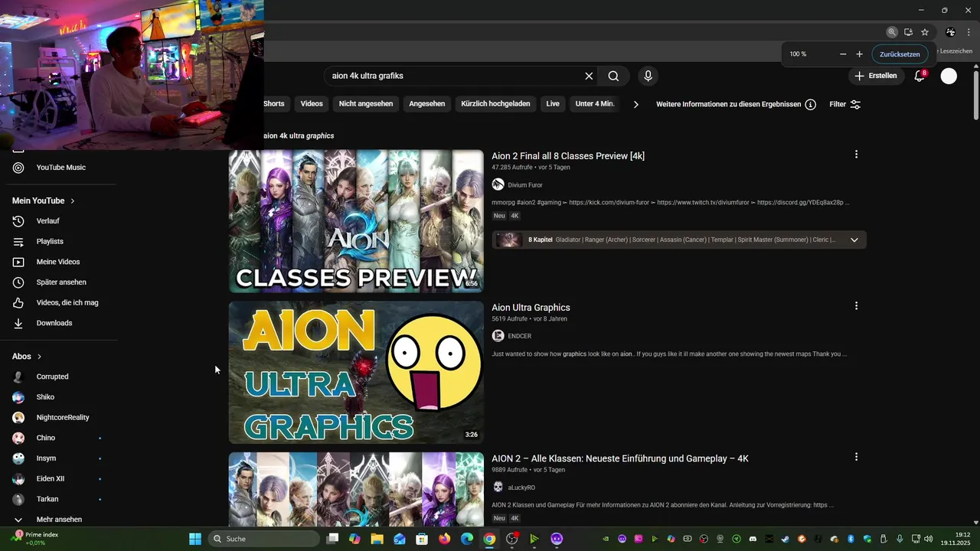Open notifications bell with 8 badge
Screen dimensions: 980x551
point(920,76)
